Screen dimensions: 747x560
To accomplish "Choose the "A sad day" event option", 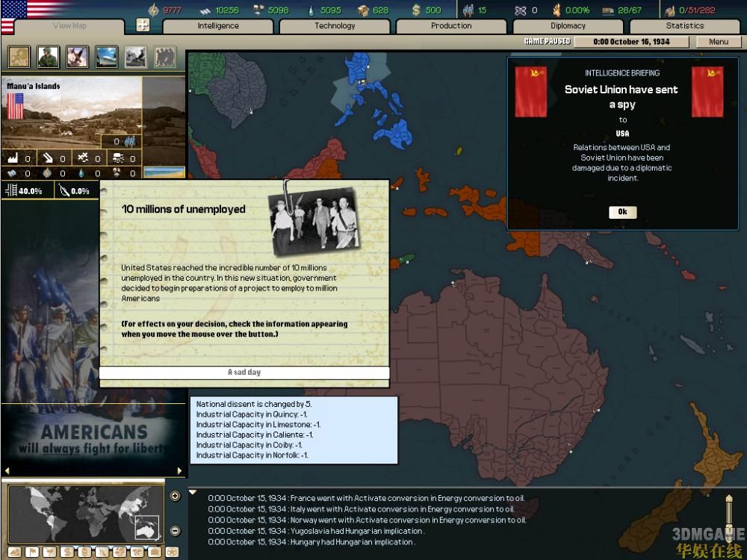I will click(244, 373).
